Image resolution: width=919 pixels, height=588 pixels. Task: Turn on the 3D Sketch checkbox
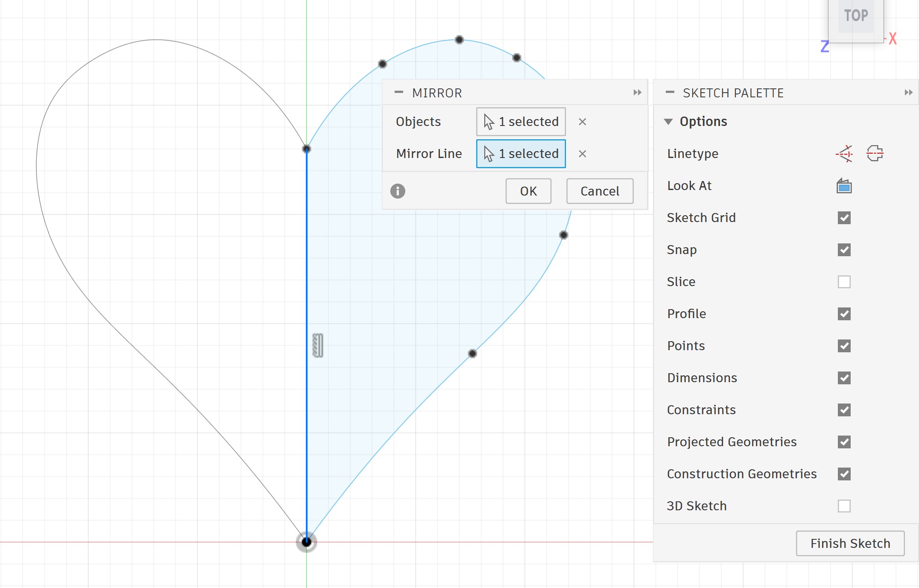point(844,506)
